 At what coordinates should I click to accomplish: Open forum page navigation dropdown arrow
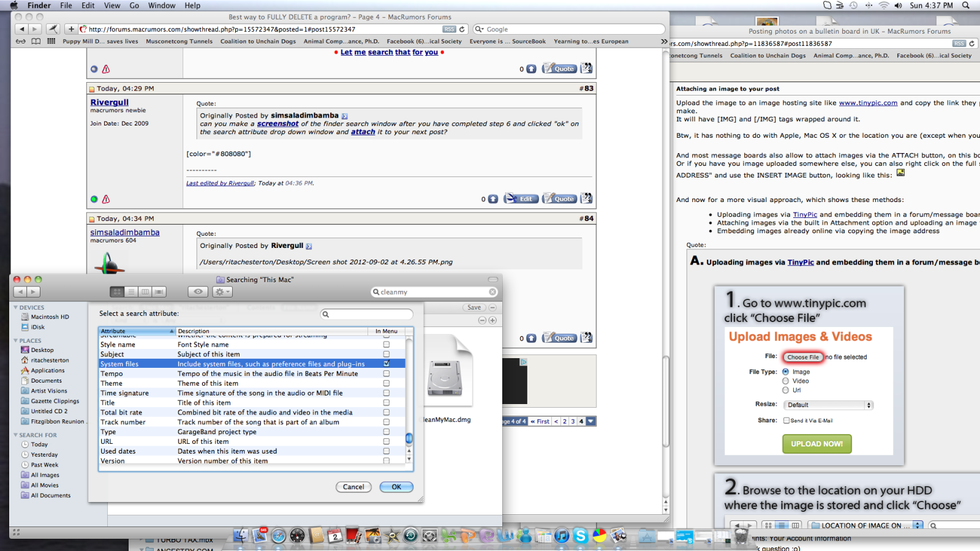(591, 421)
